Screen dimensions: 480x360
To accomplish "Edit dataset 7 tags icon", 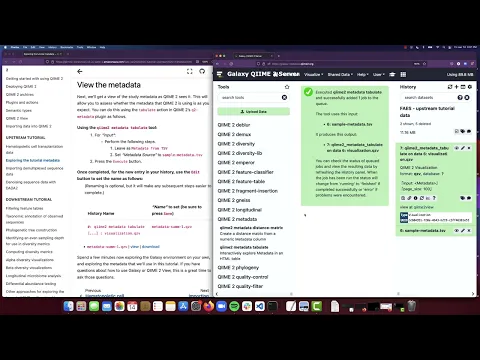I will (x=463, y=198).
